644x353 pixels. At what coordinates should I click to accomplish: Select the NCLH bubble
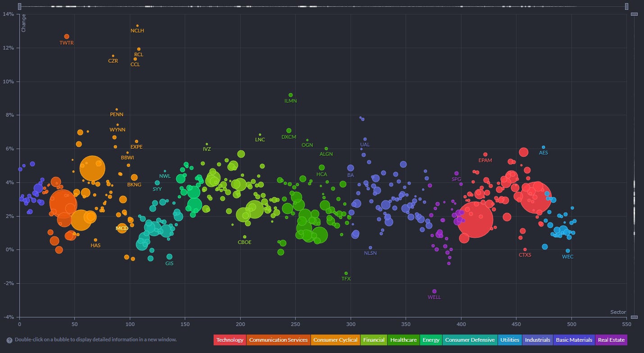click(137, 26)
